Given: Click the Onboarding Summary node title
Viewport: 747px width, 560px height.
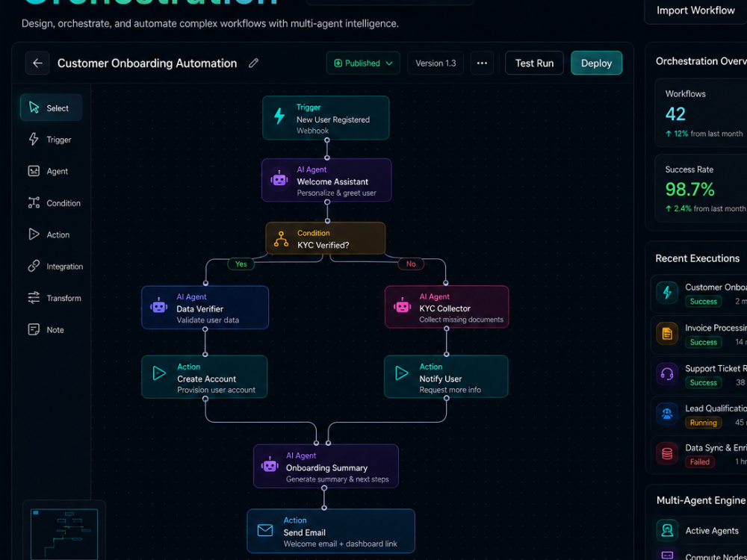Looking at the screenshot, I should (x=326, y=467).
